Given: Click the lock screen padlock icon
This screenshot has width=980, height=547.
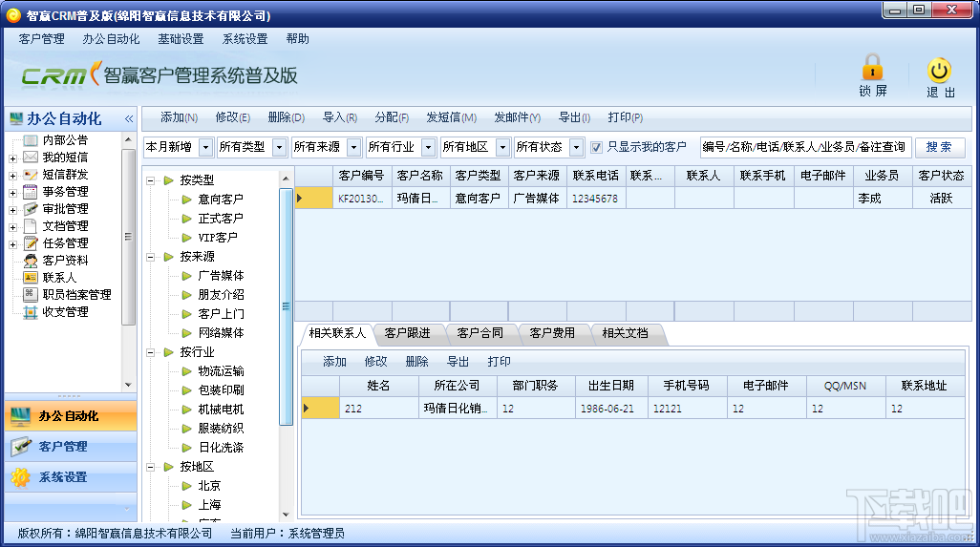Looking at the screenshot, I should point(872,66).
